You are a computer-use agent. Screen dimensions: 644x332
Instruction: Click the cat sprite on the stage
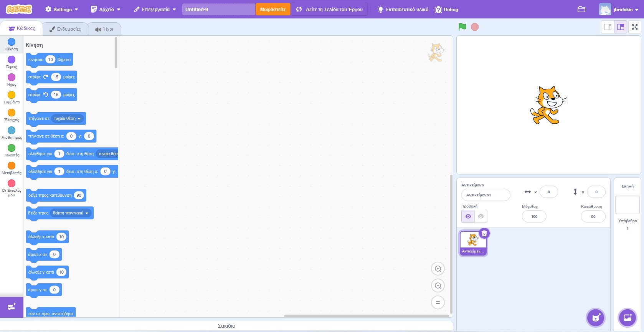[548, 105]
